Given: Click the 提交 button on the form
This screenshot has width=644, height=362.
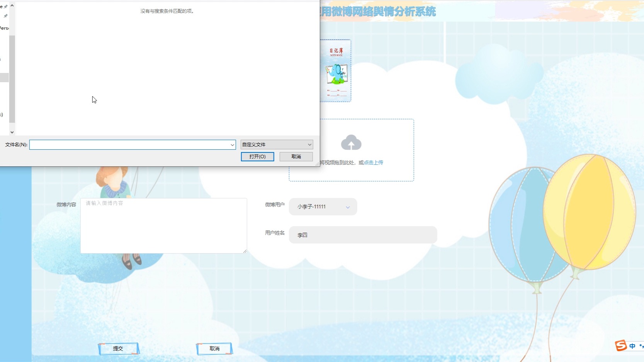Looking at the screenshot, I should 118,348.
